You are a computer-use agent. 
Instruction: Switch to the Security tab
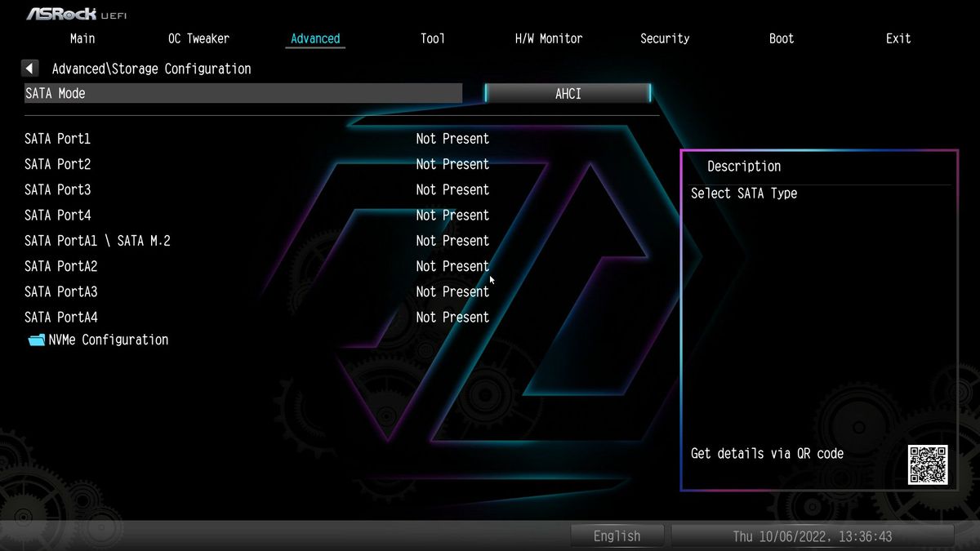pyautogui.click(x=665, y=38)
